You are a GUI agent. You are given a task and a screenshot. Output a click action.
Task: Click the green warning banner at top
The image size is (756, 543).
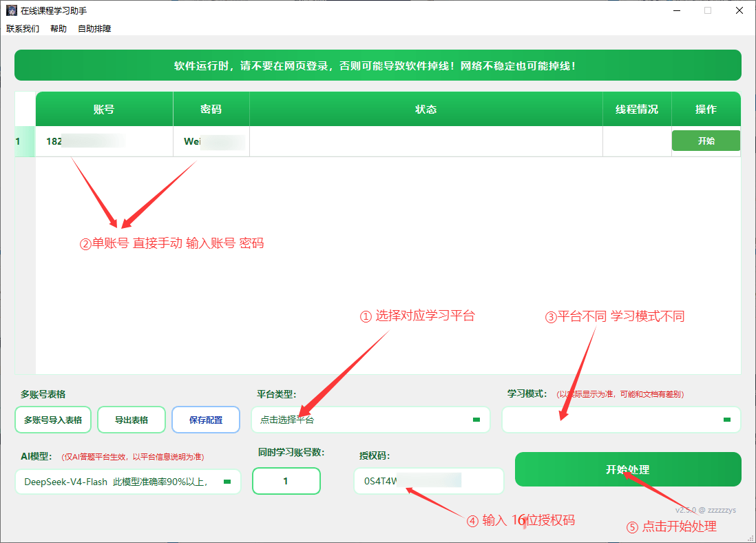pos(378,65)
